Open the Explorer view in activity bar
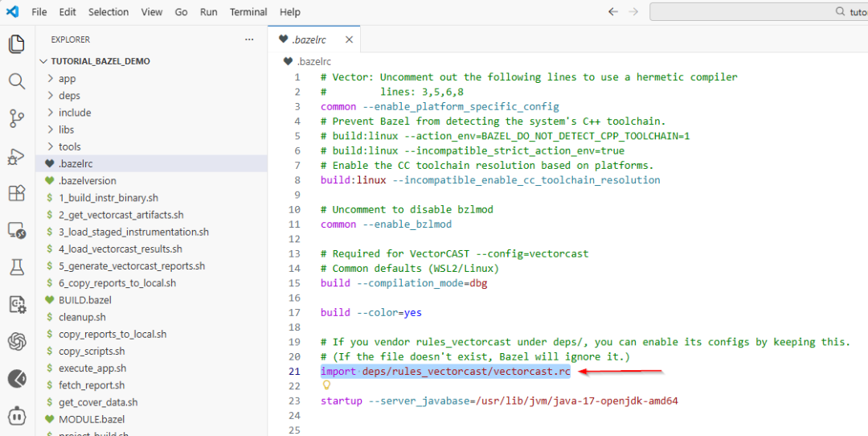 [x=17, y=44]
